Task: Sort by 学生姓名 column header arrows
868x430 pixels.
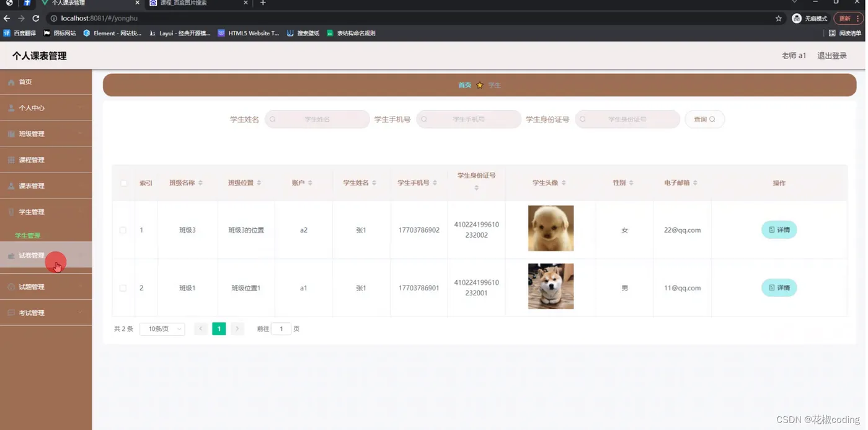Action: 374,183
